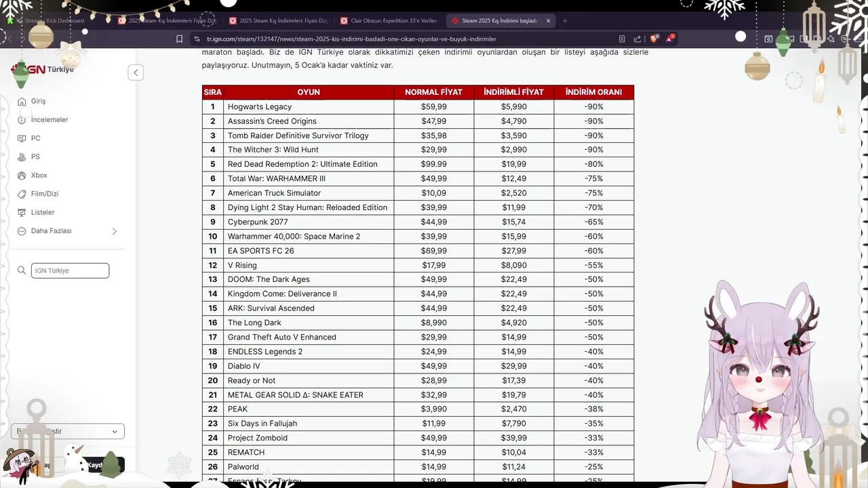Click the Cyberpunk 2077 game name
The image size is (868, 488).
coord(258,222)
